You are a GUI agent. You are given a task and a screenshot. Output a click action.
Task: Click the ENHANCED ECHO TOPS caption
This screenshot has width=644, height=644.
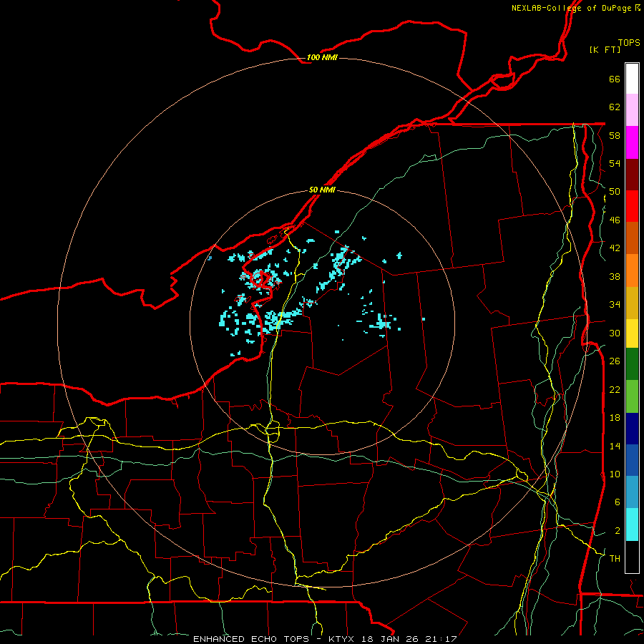coord(251,639)
